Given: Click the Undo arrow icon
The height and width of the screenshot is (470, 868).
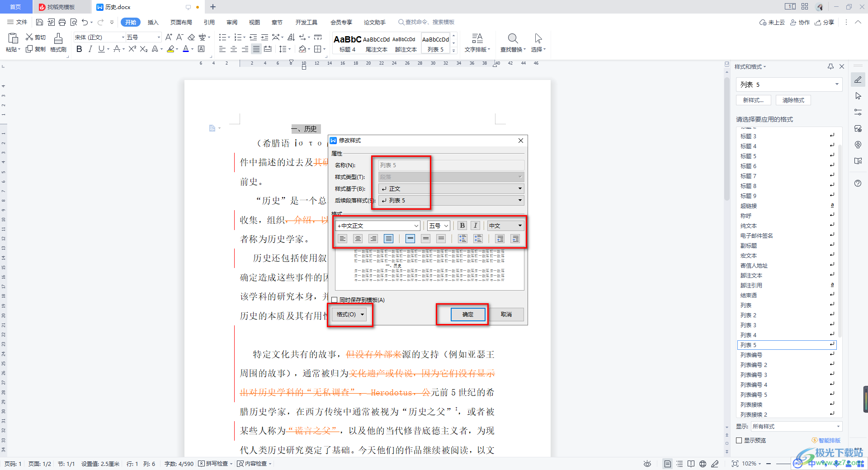Looking at the screenshot, I should 85,22.
